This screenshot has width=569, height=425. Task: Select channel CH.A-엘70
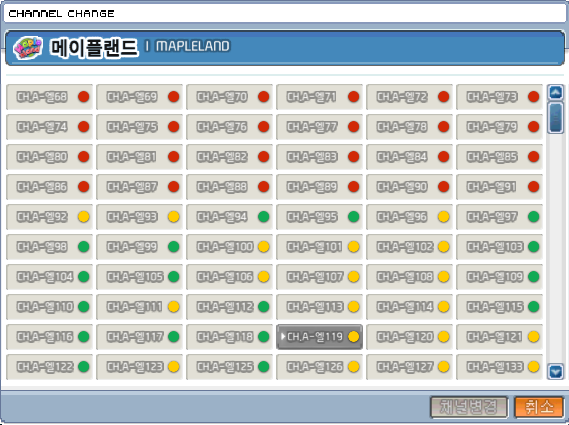229,97
